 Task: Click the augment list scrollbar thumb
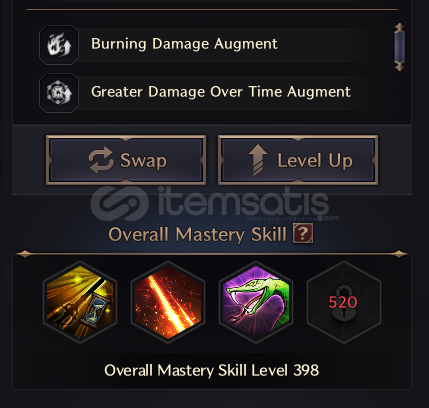pyautogui.click(x=399, y=47)
